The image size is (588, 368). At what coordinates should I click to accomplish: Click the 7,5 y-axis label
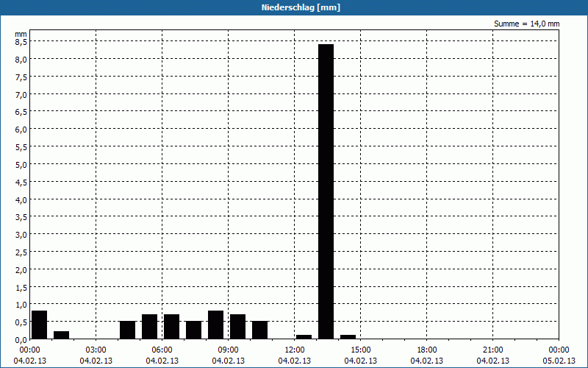(21, 77)
